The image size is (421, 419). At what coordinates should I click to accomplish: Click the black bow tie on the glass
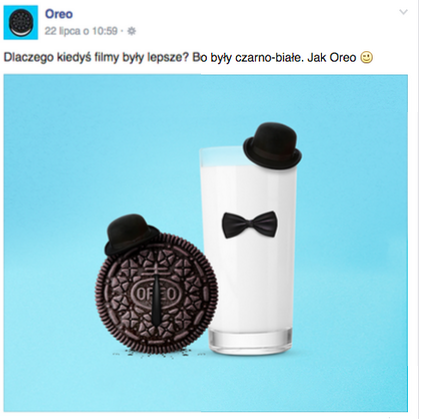click(249, 224)
